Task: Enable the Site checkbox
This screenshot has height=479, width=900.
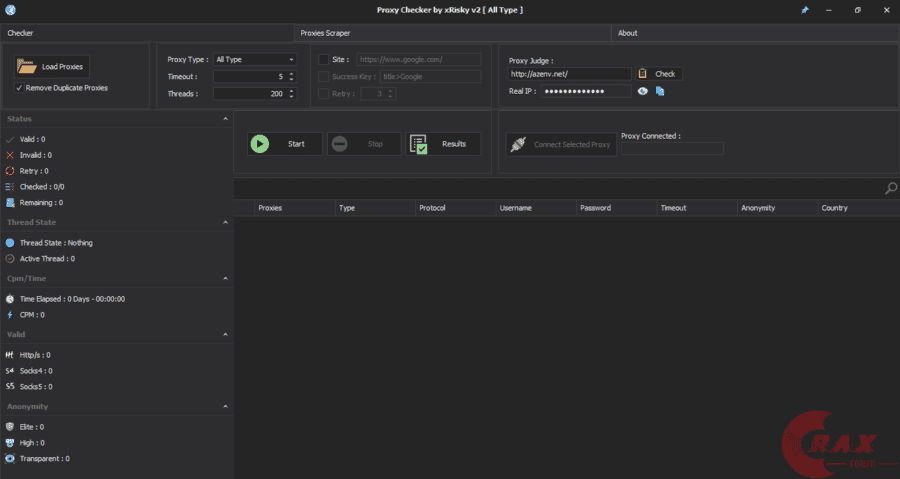Action: (323, 60)
